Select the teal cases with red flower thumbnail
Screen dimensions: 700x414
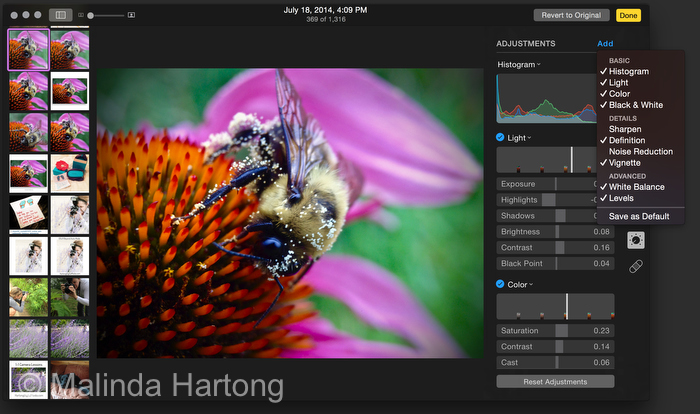(70, 173)
